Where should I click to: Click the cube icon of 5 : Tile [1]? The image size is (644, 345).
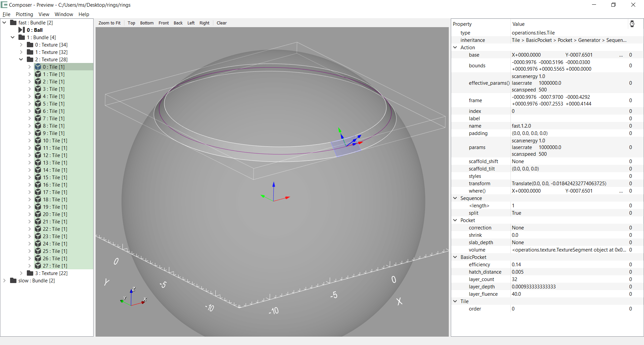point(38,103)
